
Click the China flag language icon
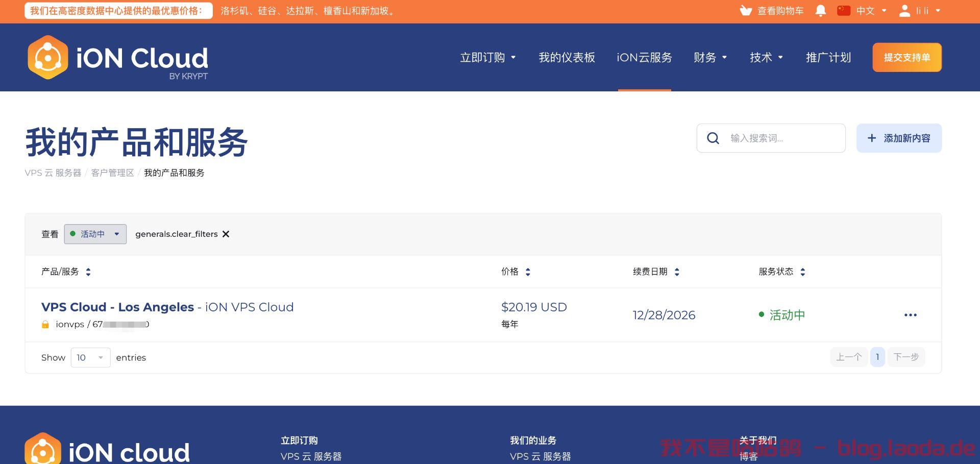(844, 11)
